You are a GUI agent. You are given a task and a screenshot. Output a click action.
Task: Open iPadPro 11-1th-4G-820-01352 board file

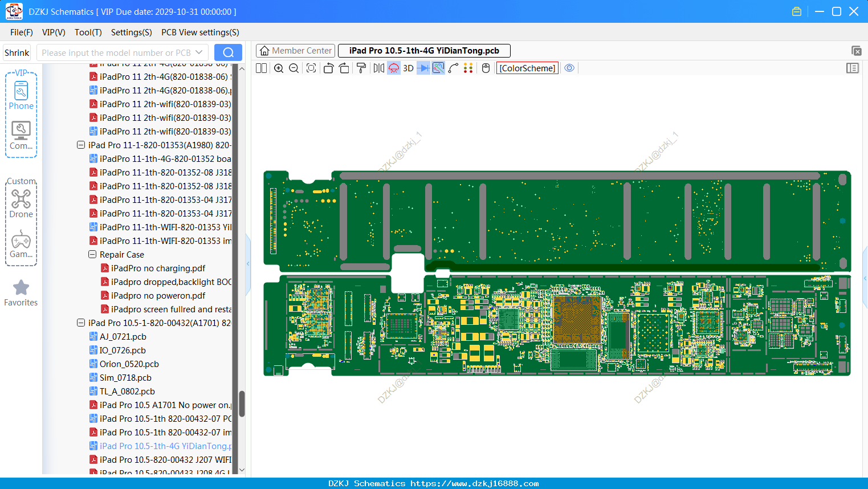click(160, 159)
